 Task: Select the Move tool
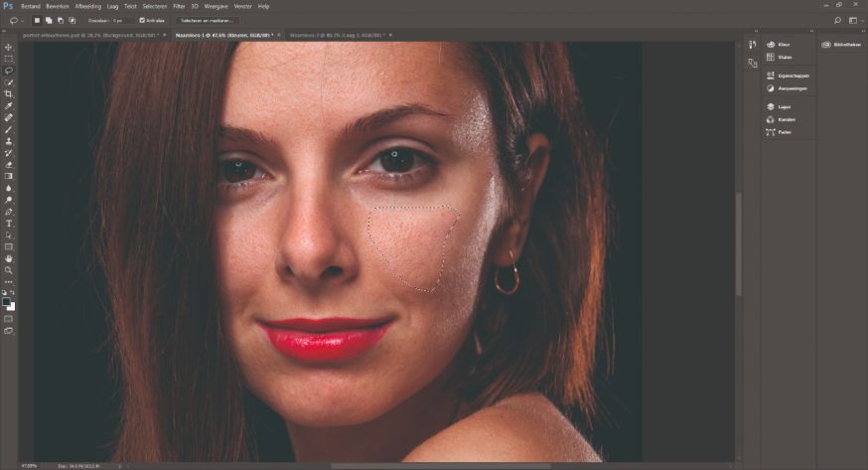pos(9,47)
